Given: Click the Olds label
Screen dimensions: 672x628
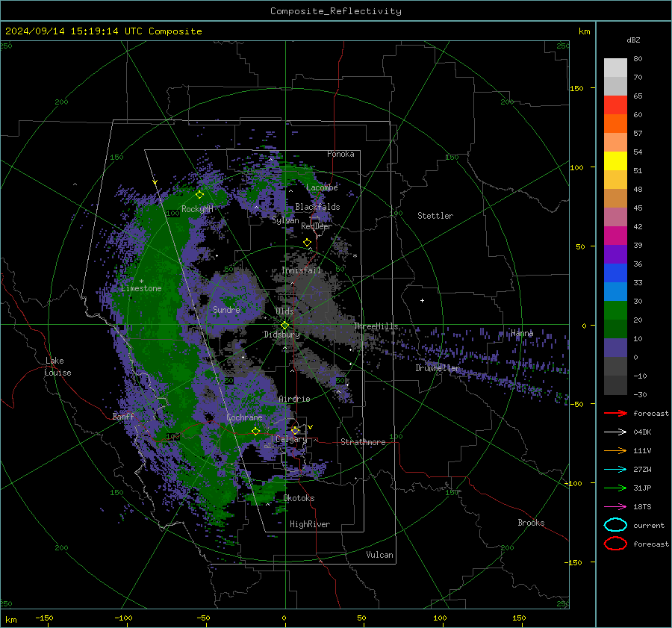Looking at the screenshot, I should 284,311.
